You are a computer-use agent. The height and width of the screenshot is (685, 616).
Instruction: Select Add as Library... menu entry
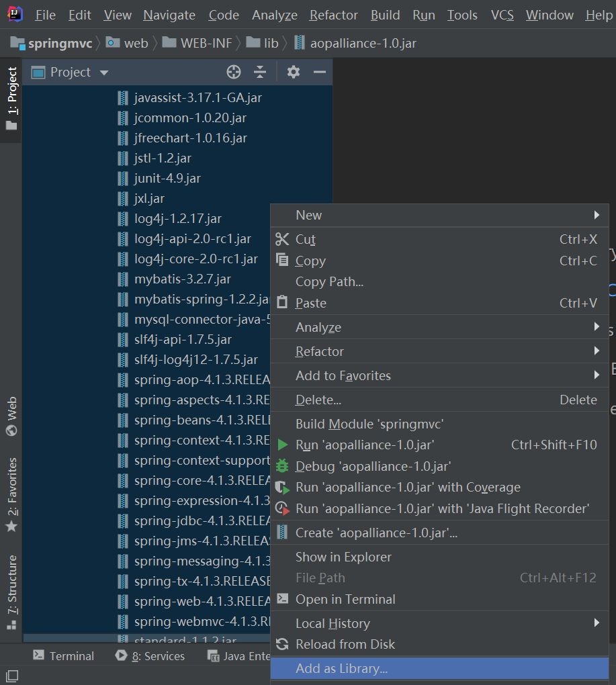point(439,668)
